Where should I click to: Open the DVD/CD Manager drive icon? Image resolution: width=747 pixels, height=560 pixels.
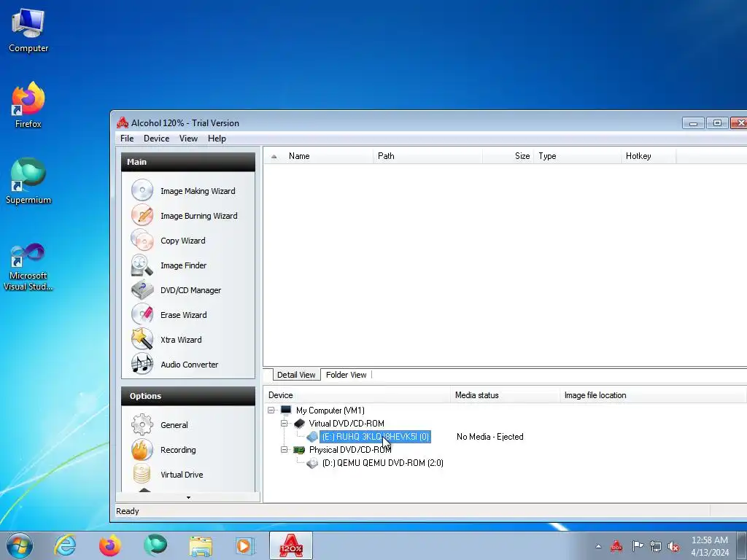(142, 290)
